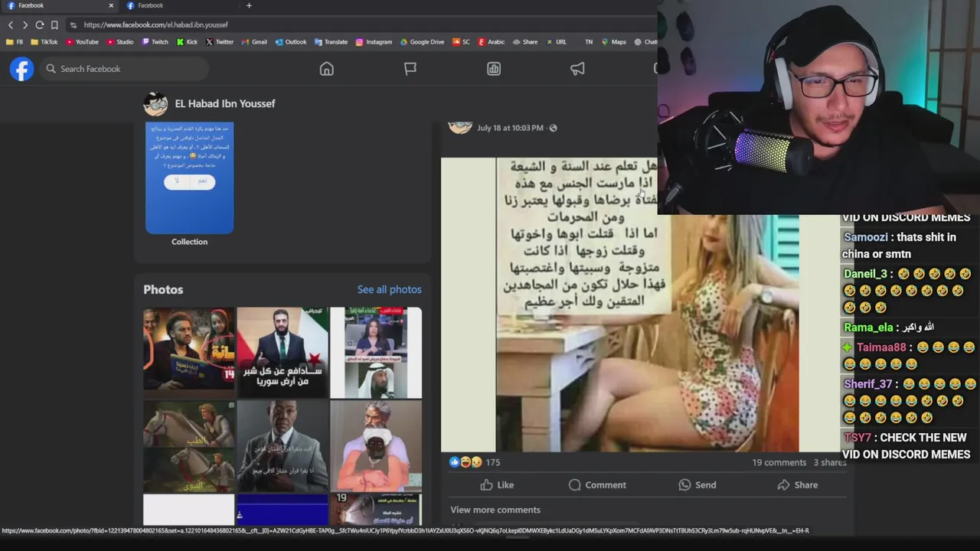Open new browser tab with plus
This screenshot has height=551, width=980.
point(249,5)
